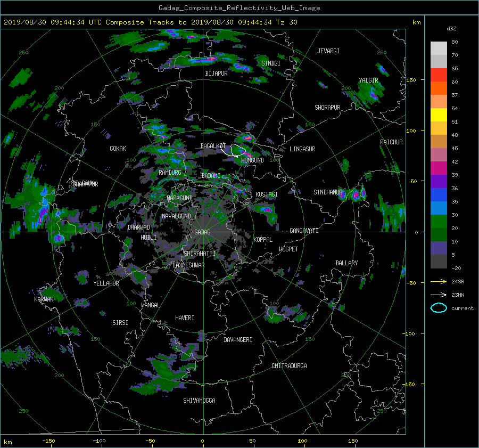Click the SHIVAMOGGA city label
Screen dimensions: 479x448
pyautogui.click(x=199, y=401)
